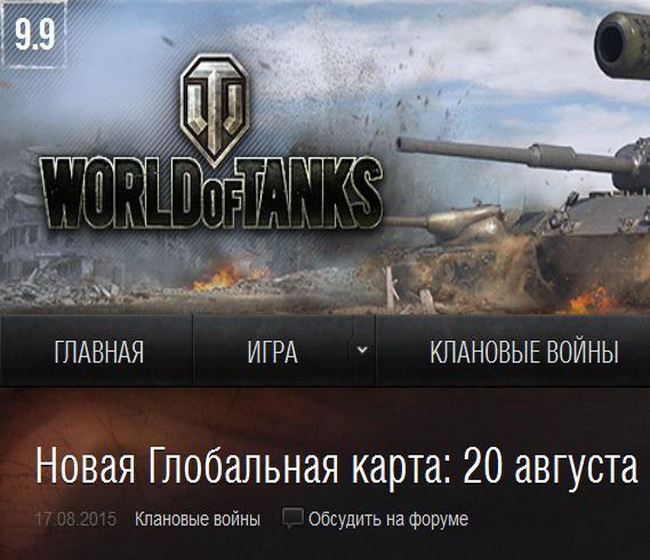Click the 17.08.2015 article date
Viewport: 650px width, 560px height.
(76, 519)
